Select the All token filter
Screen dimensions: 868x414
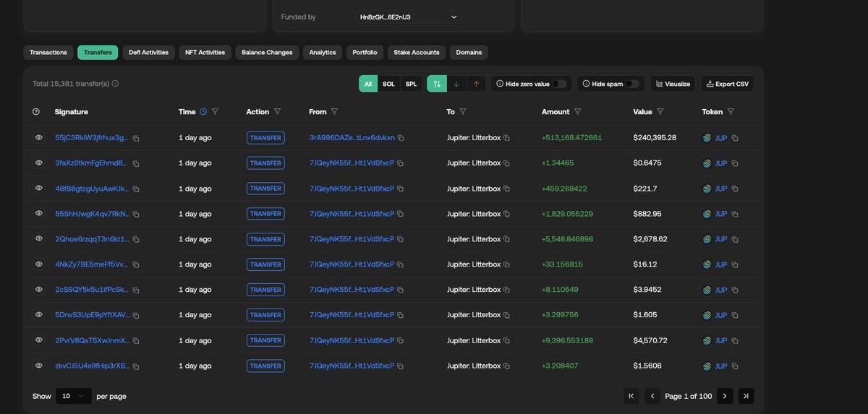tap(368, 84)
